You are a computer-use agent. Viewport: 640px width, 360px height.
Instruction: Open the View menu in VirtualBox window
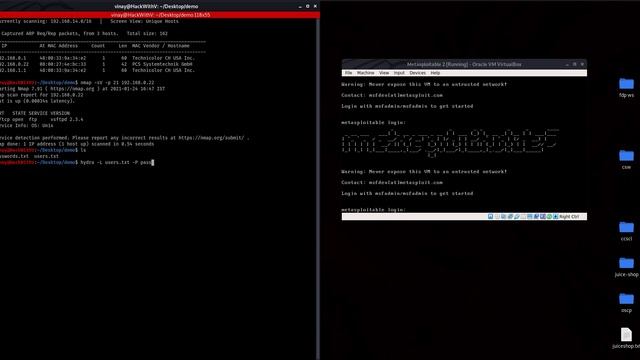pos(384,73)
